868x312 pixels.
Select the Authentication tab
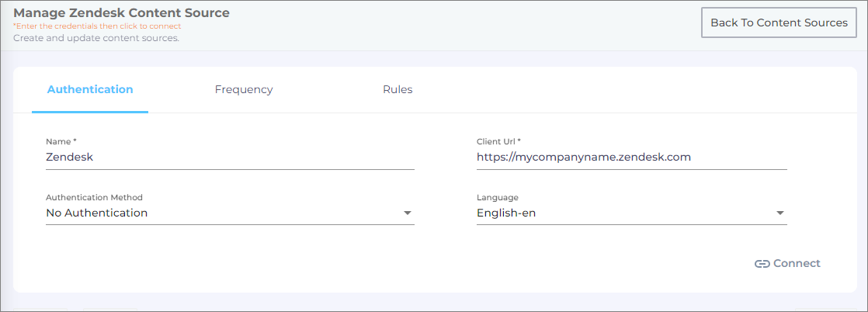click(x=90, y=89)
